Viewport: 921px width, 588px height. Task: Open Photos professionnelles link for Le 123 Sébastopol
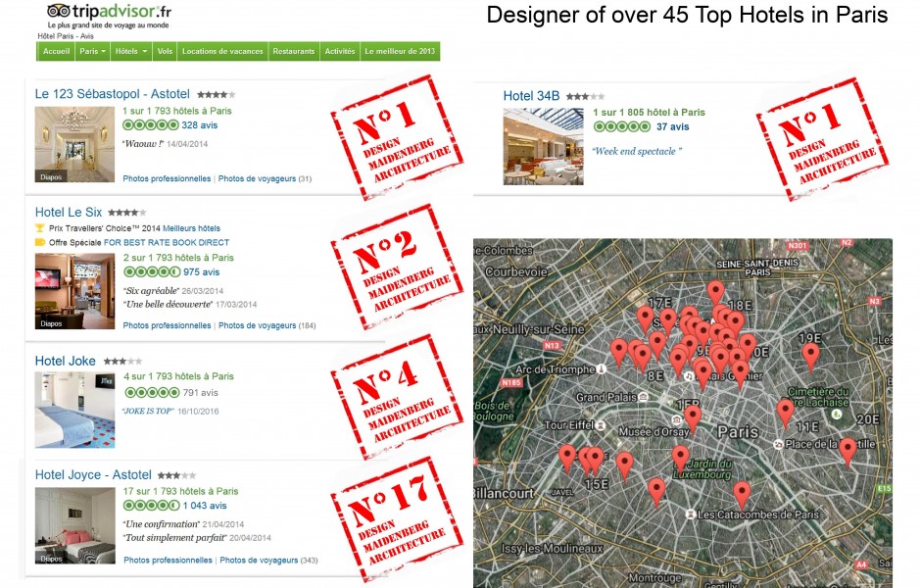[167, 178]
